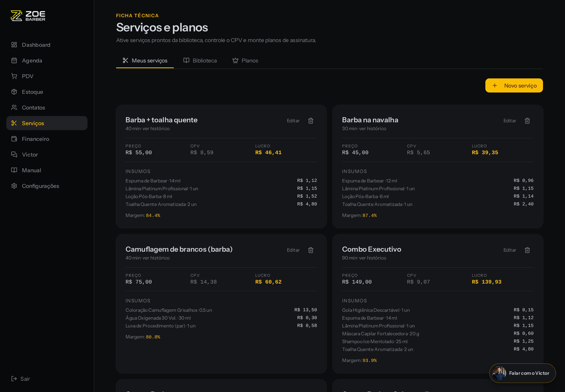Switch to the Biblioteca tab

200,61
